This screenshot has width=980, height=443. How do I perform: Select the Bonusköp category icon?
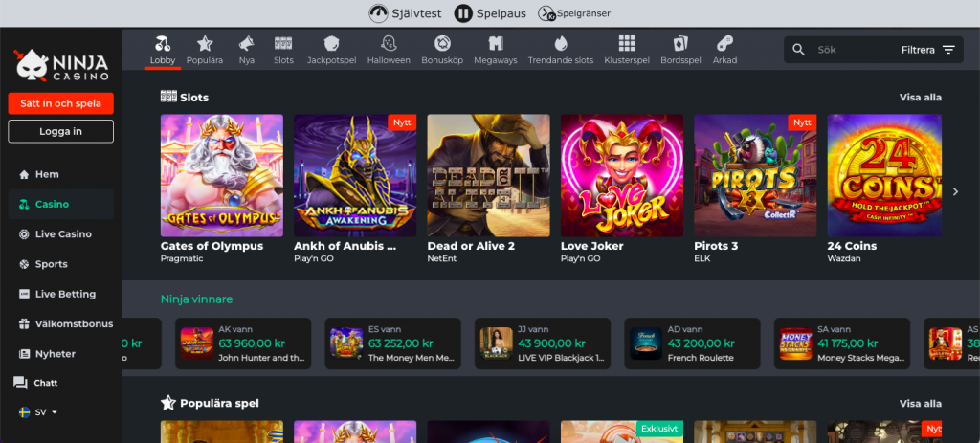(442, 44)
